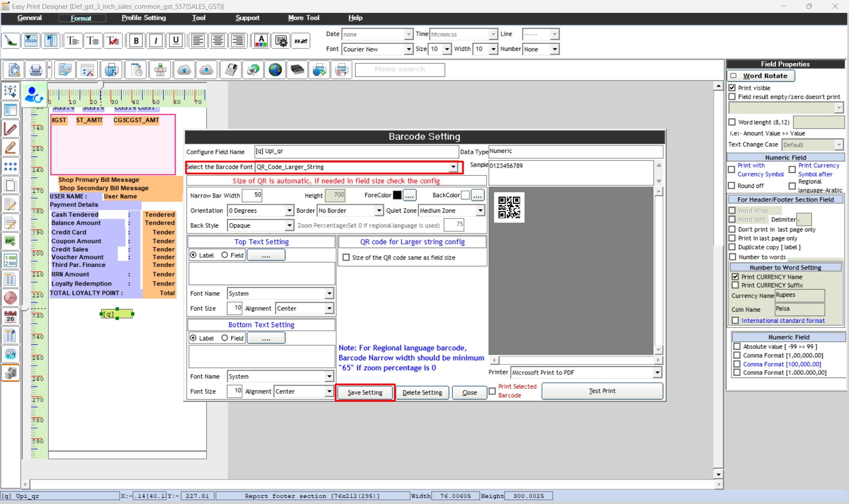
Task: Open the Select the Barcode Font dropdown
Action: pos(453,167)
